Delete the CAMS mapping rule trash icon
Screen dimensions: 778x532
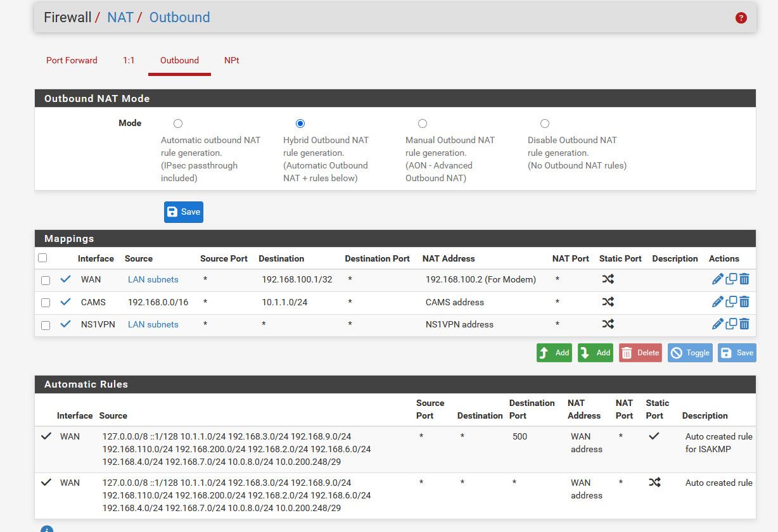tap(744, 301)
